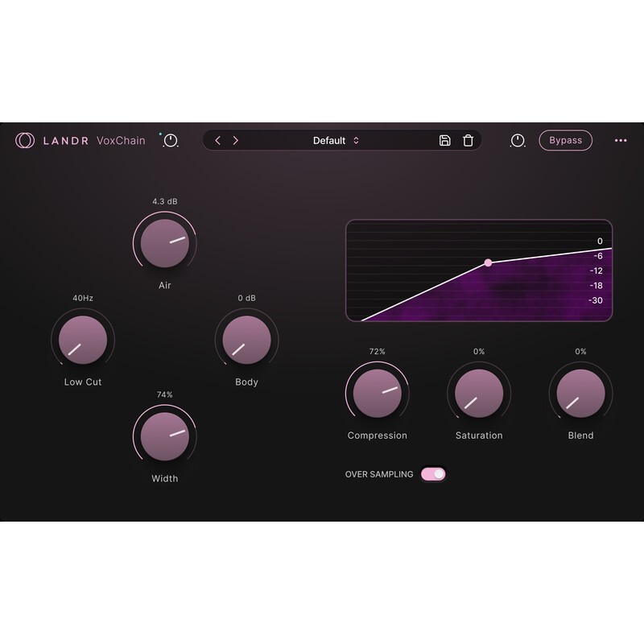Click the Body knob
The image size is (644, 644).
click(x=246, y=340)
